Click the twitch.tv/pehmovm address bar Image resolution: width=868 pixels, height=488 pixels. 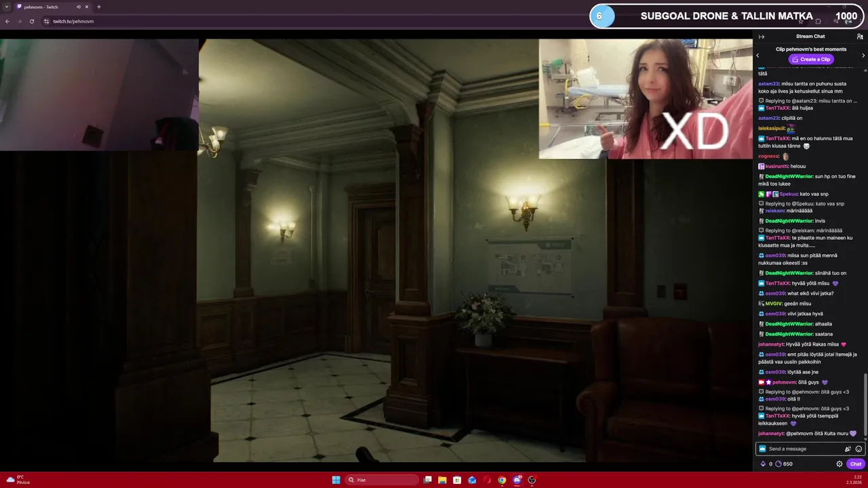(73, 21)
